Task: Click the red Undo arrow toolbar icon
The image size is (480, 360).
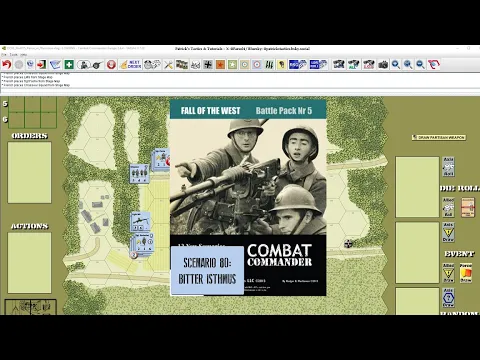Action: click(6, 64)
